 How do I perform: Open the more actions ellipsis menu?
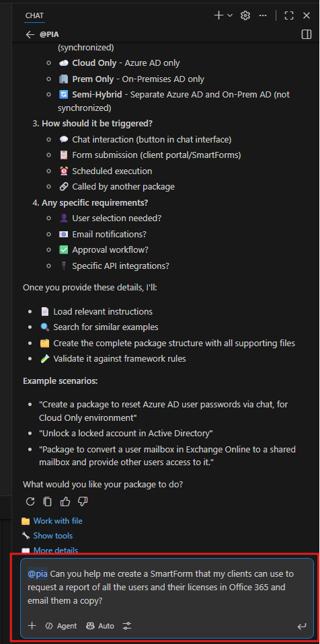(263, 15)
